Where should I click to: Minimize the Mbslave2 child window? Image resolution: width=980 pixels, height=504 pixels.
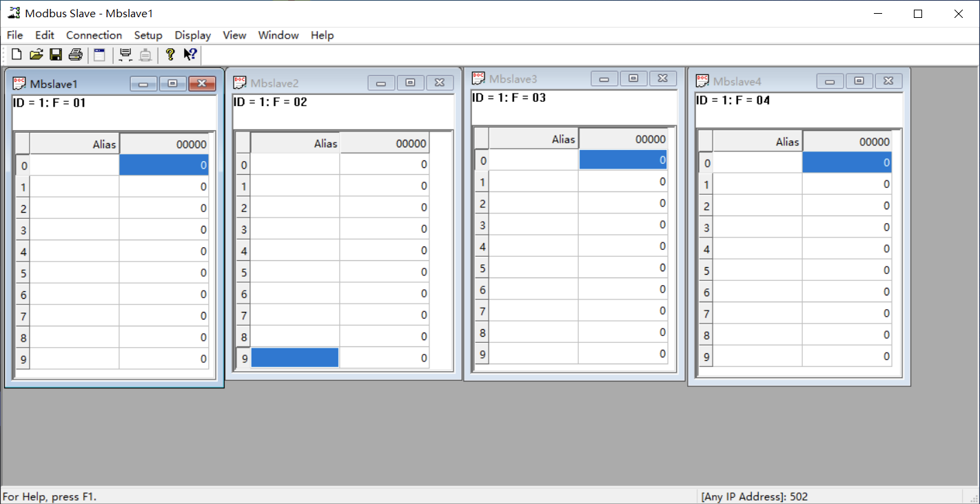tap(381, 83)
